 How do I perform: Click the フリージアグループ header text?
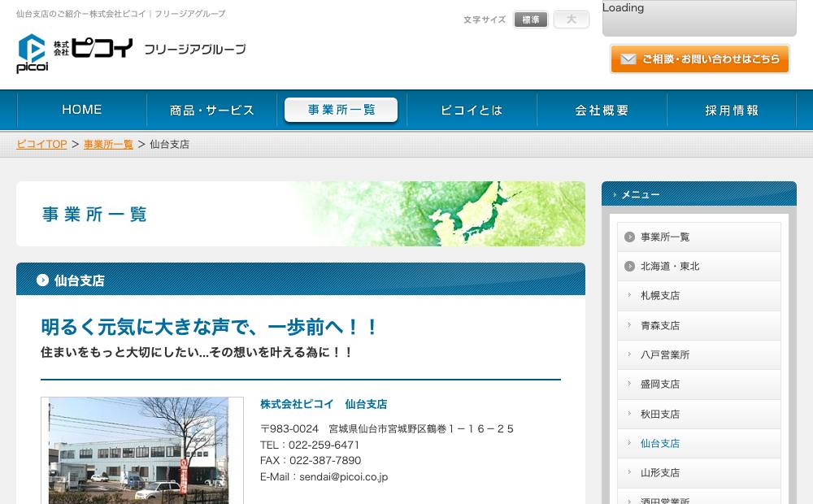[195, 50]
